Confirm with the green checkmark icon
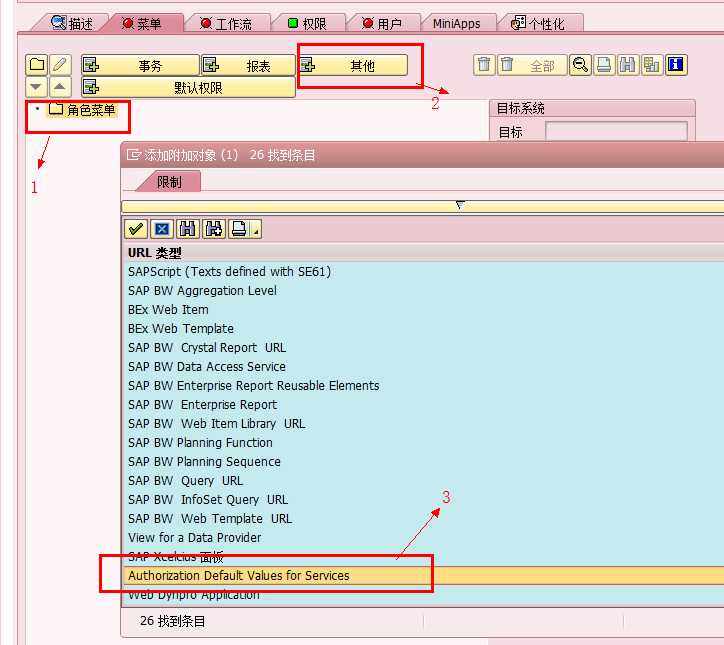This screenshot has height=645, width=724. pyautogui.click(x=136, y=229)
